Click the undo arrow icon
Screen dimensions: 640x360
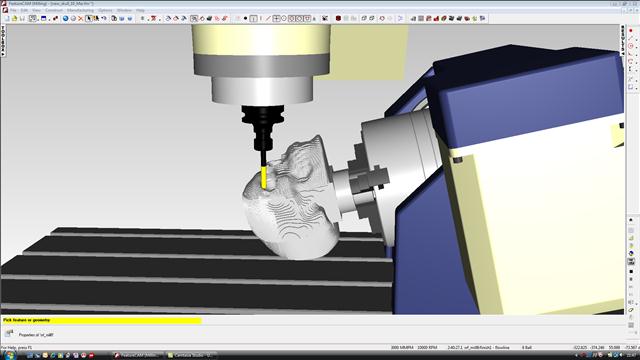[x=104, y=18]
